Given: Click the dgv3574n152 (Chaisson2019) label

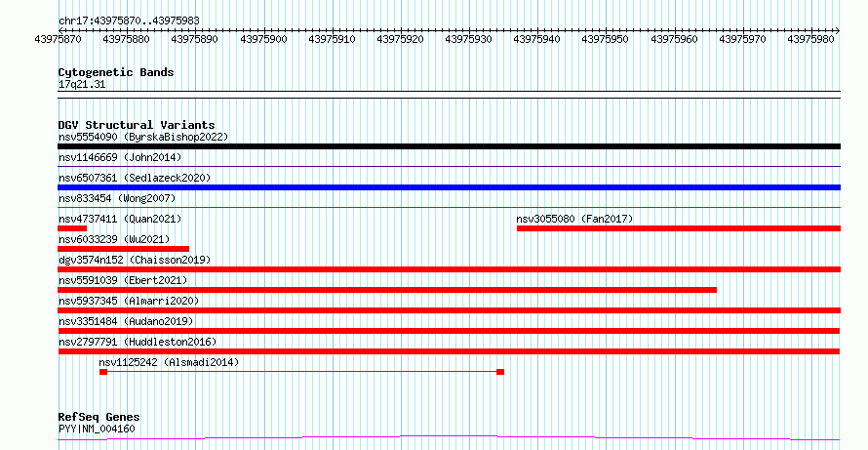Looking at the screenshot, I should coord(135,260).
